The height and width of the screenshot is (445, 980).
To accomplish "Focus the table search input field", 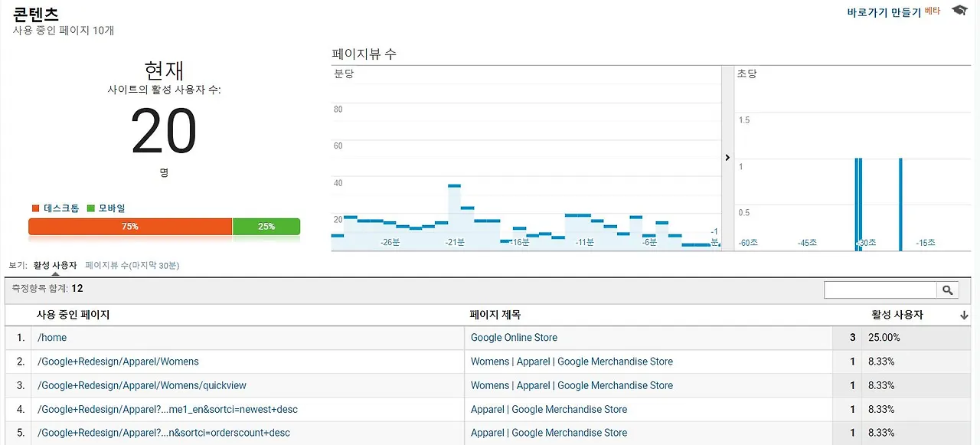I will 880,290.
